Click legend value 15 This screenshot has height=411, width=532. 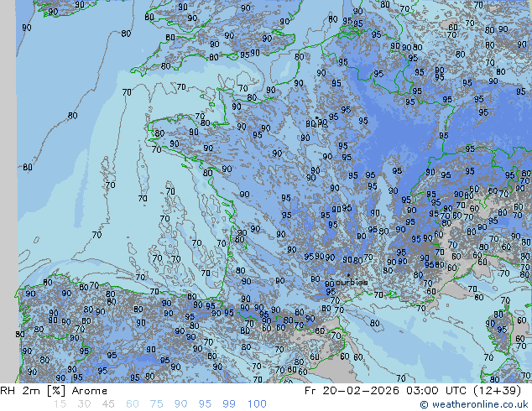click(x=60, y=404)
